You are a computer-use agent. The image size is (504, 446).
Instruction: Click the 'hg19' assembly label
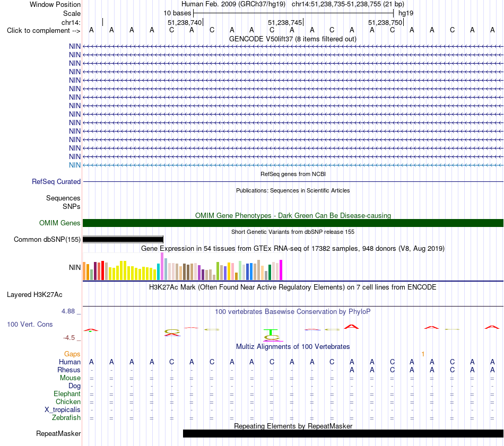pos(406,13)
